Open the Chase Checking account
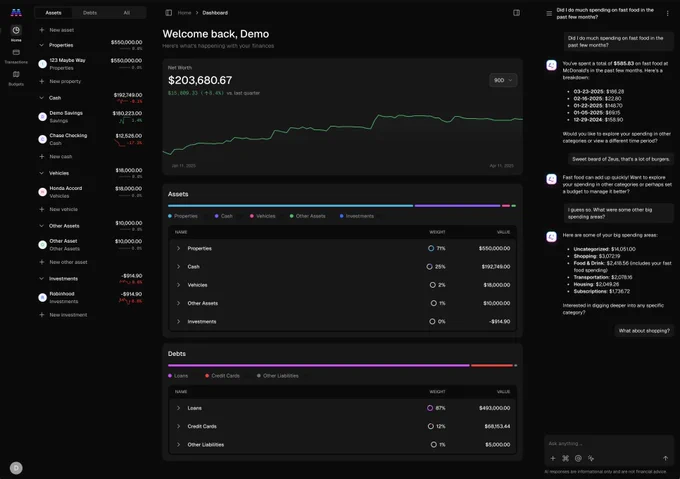The height and width of the screenshot is (479, 680). (x=90, y=139)
